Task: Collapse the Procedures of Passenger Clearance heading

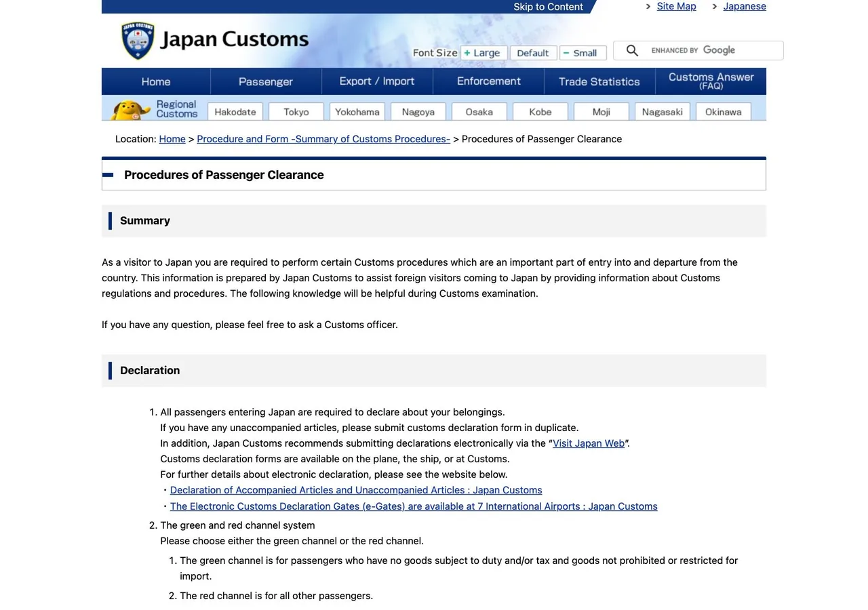Action: click(108, 175)
